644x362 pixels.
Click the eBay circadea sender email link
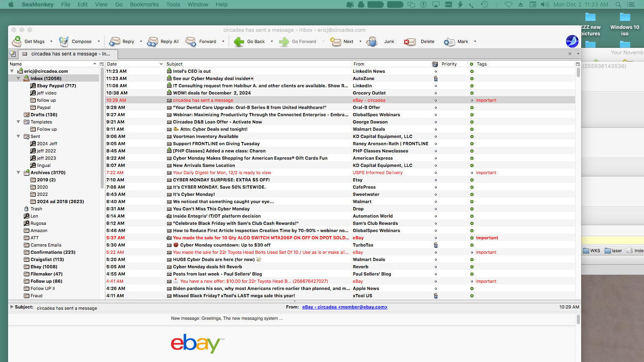click(x=345, y=307)
